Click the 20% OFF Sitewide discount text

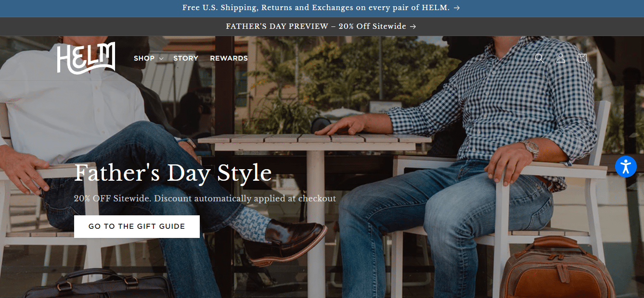click(x=205, y=198)
